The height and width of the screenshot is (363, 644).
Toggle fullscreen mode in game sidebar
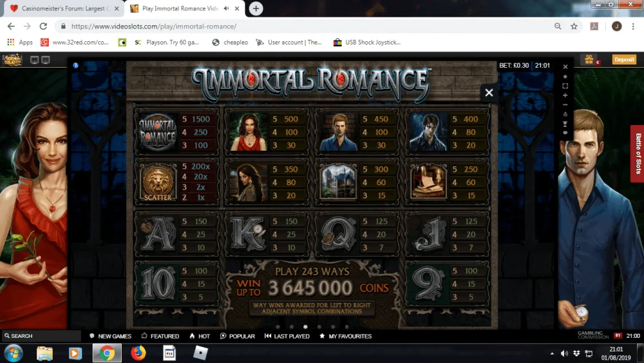click(x=565, y=86)
